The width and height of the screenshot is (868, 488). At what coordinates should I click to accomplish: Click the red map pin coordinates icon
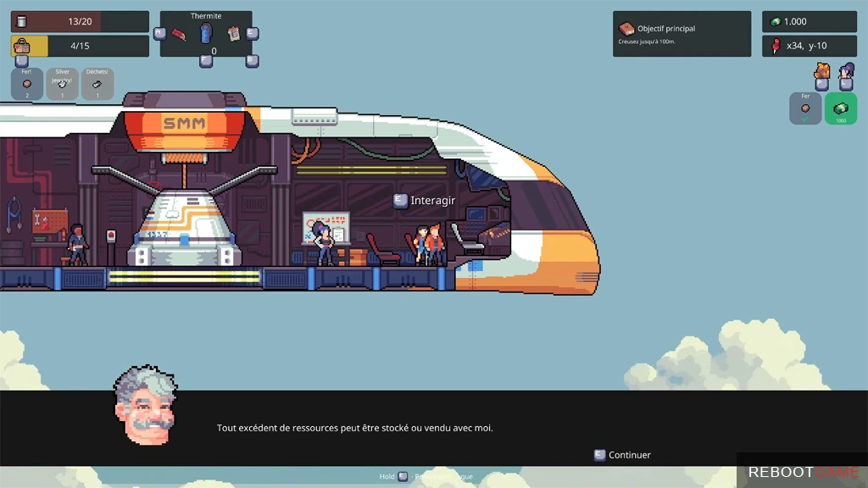click(775, 46)
